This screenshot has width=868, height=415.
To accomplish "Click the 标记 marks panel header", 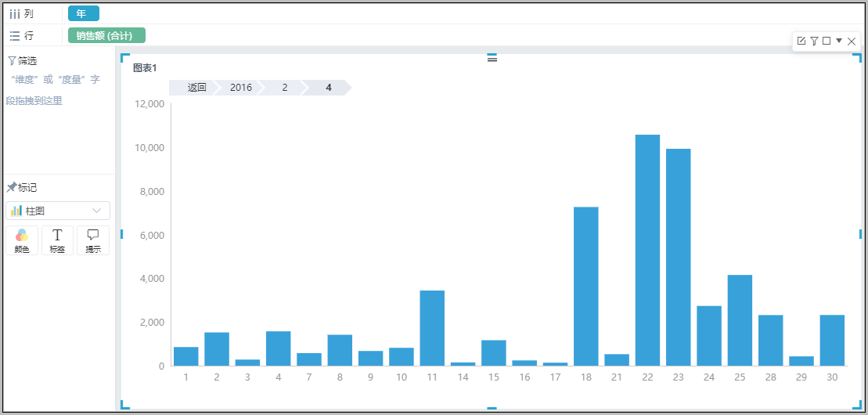I will coord(22,188).
